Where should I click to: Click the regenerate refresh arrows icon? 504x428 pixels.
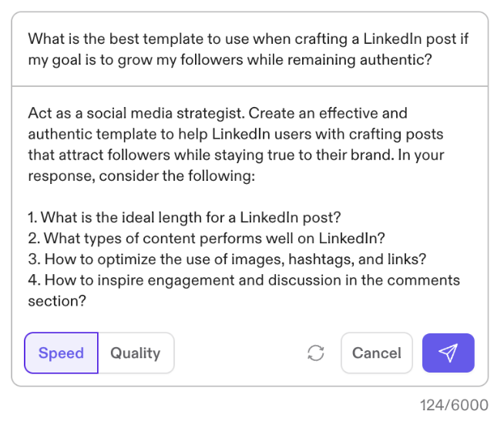315,353
